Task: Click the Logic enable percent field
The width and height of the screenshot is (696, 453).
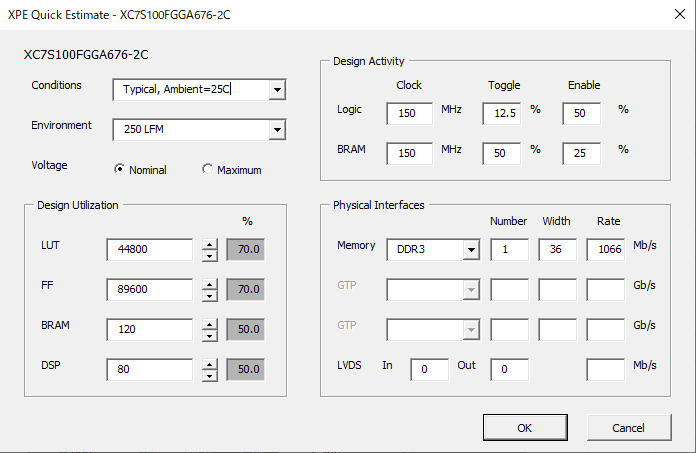Action: (581, 114)
